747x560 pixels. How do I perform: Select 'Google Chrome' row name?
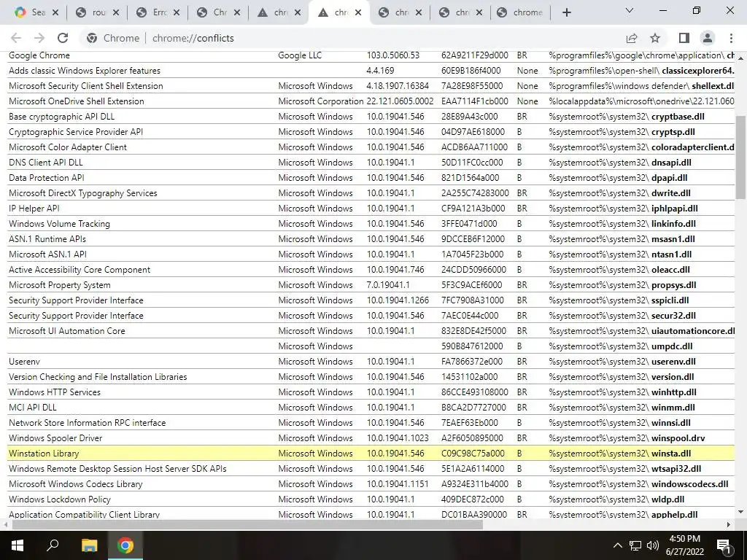[x=39, y=55]
